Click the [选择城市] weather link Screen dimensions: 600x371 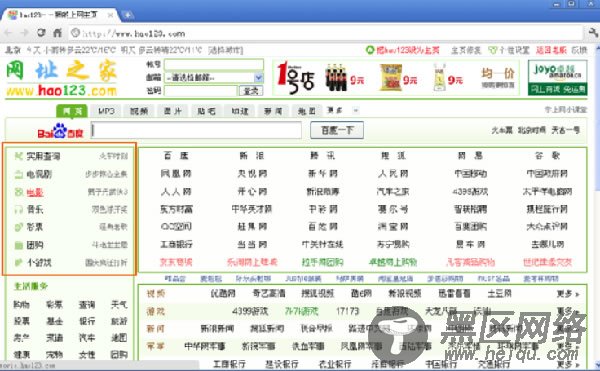(226, 50)
